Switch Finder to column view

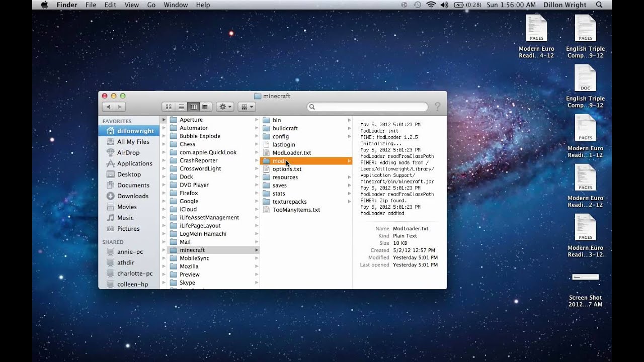193,107
